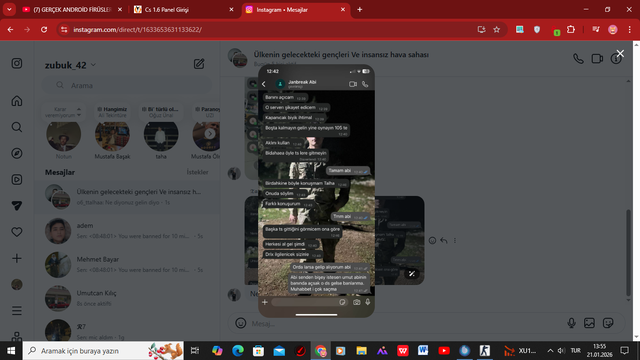640x360 pixels.
Task: Switch to the Cs 1.6 Panel Girişi tab
Action: click(184, 9)
